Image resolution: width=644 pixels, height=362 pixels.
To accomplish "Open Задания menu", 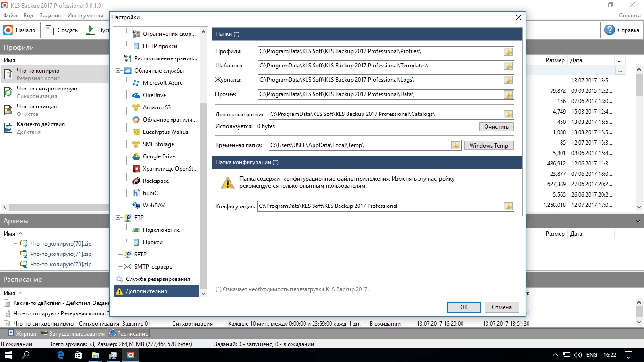I will point(50,16).
